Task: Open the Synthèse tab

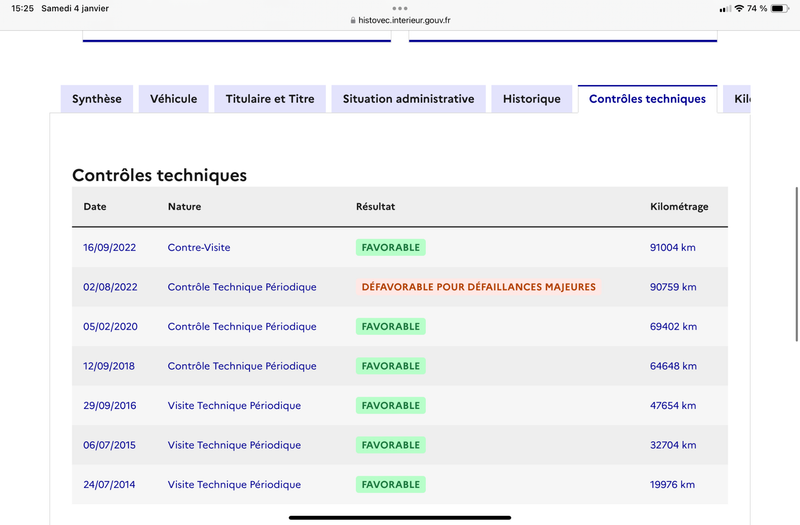Action: 97,99
